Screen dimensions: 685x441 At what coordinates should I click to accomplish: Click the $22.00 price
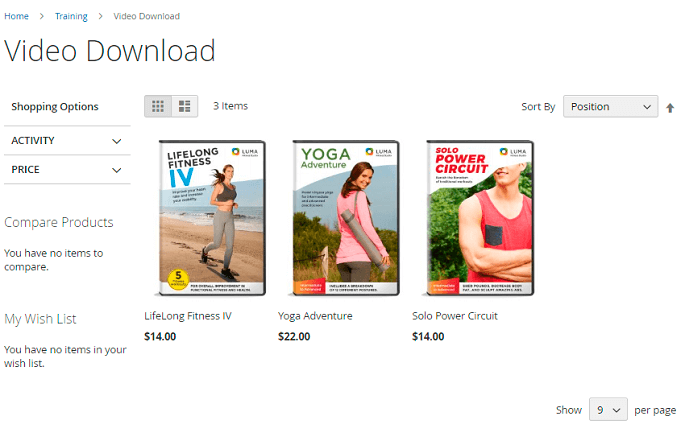[294, 337]
